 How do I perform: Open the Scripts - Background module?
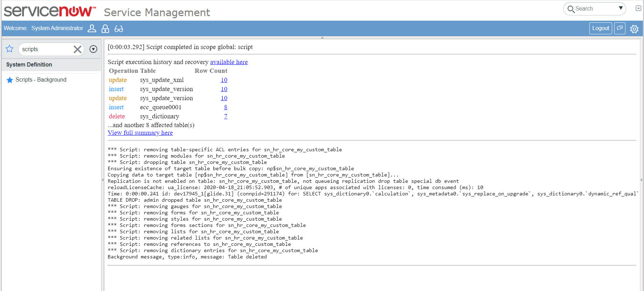pyautogui.click(x=41, y=80)
